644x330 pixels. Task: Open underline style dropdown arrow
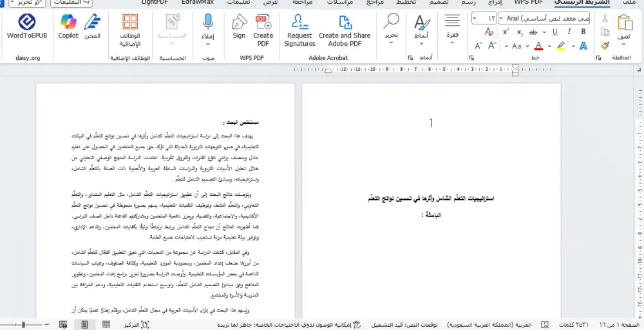tap(545, 32)
